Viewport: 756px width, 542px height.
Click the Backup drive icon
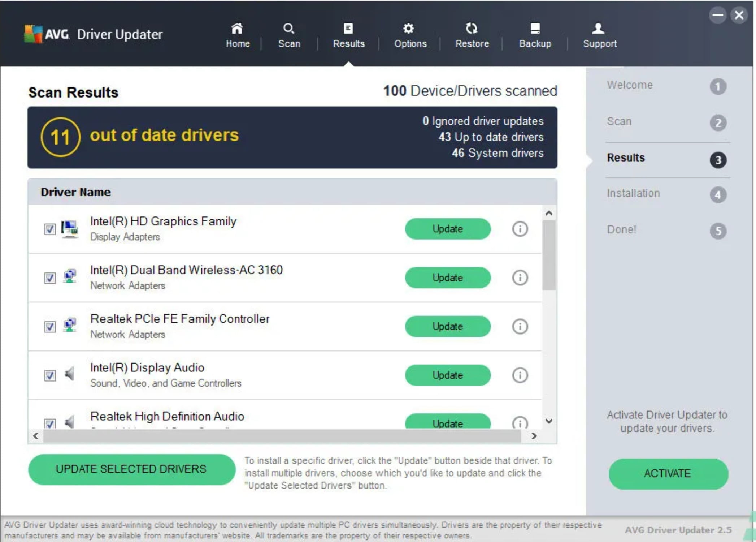pyautogui.click(x=535, y=28)
